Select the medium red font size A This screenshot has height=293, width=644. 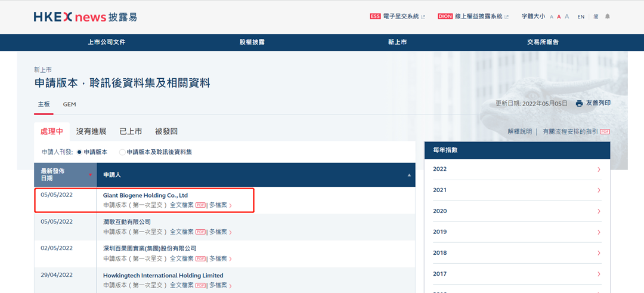[559, 17]
